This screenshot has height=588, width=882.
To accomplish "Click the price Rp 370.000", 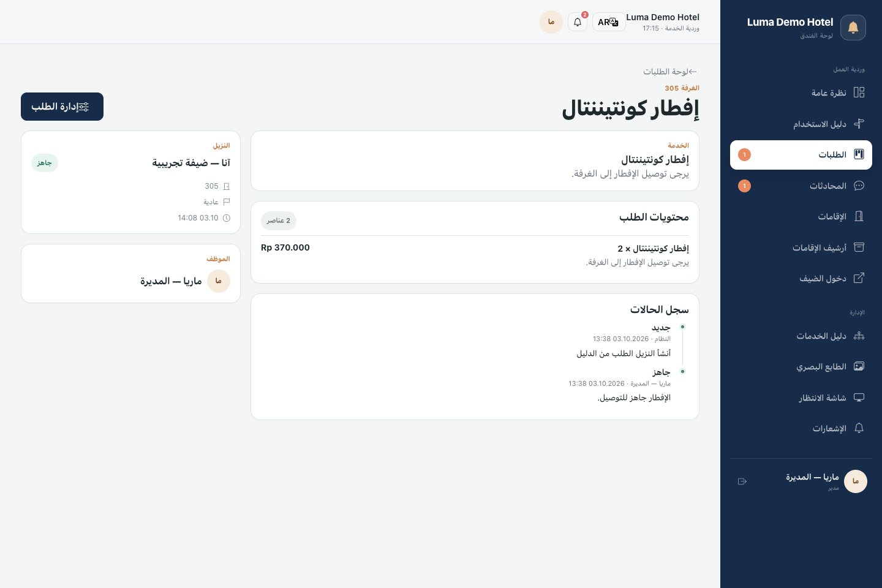I will (285, 247).
